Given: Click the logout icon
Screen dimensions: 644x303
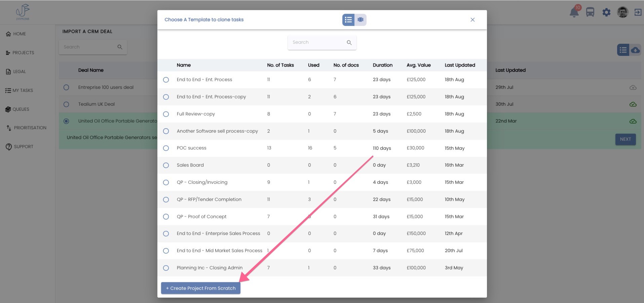Looking at the screenshot, I should [638, 12].
